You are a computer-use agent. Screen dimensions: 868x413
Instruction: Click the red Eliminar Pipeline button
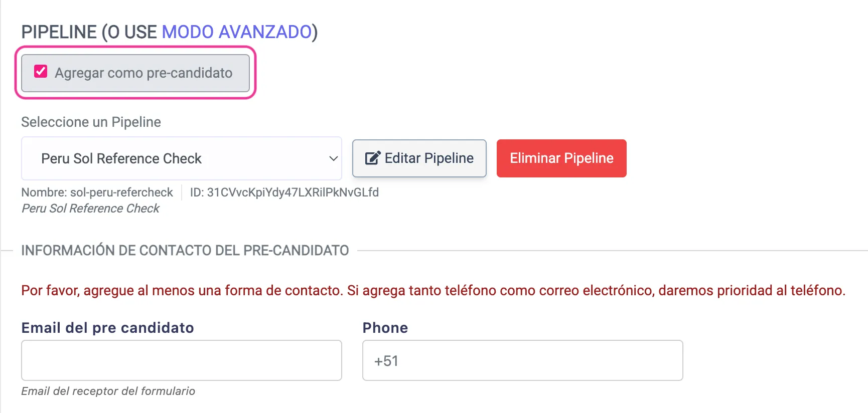tap(561, 158)
